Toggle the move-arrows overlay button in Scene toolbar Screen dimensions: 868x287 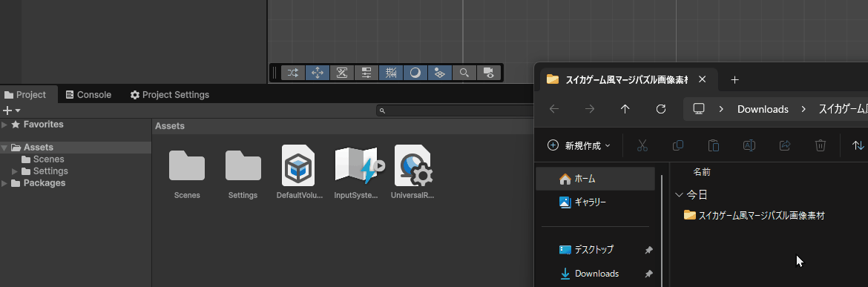pos(318,73)
